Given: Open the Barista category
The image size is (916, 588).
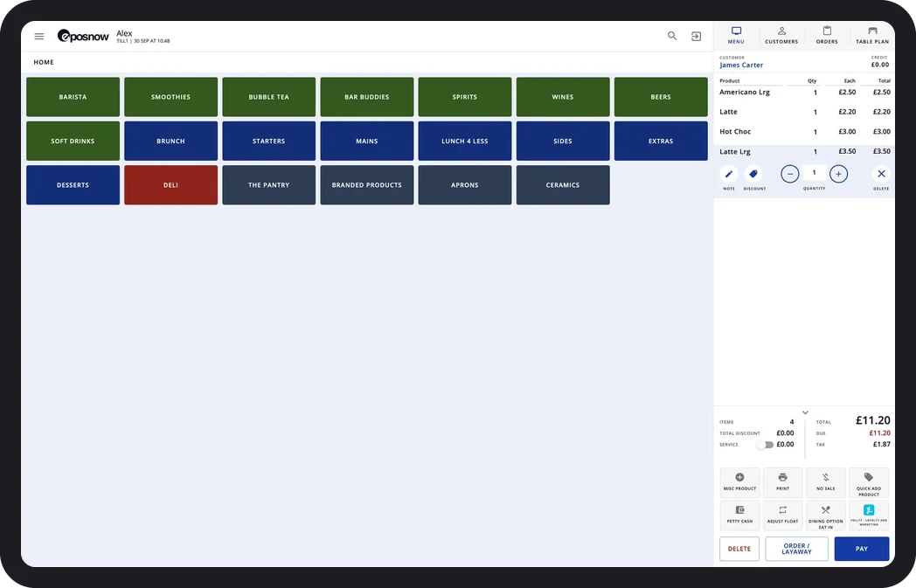Looking at the screenshot, I should [73, 97].
